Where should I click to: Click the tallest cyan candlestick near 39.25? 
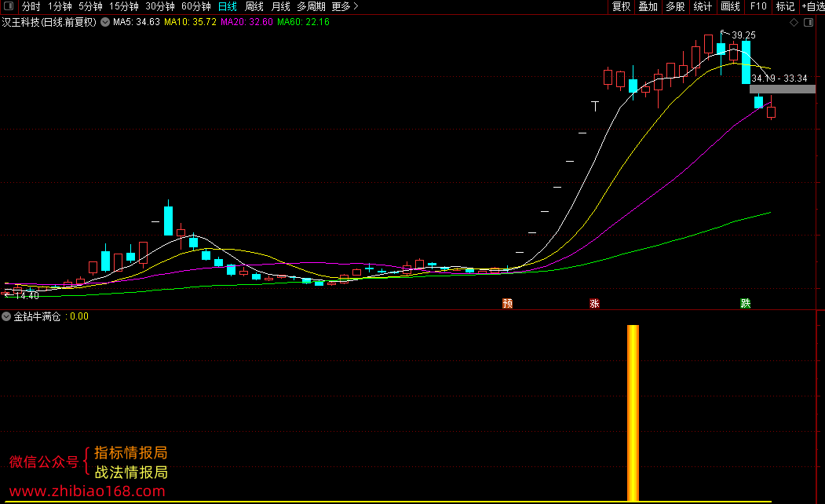pos(746,62)
